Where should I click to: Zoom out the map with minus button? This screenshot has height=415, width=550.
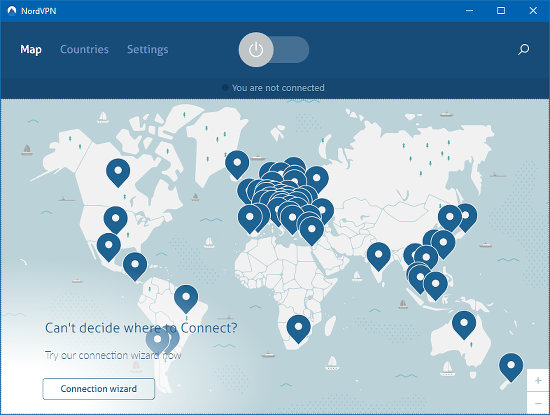[x=538, y=403]
